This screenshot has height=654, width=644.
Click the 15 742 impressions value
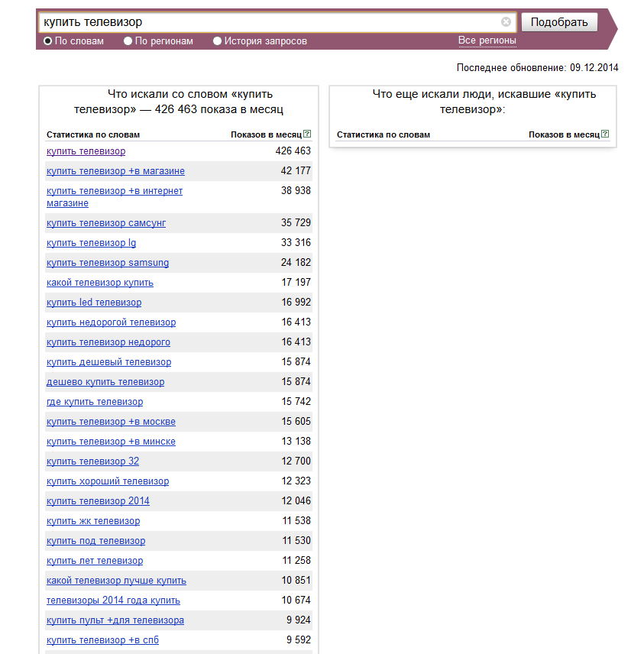(296, 402)
